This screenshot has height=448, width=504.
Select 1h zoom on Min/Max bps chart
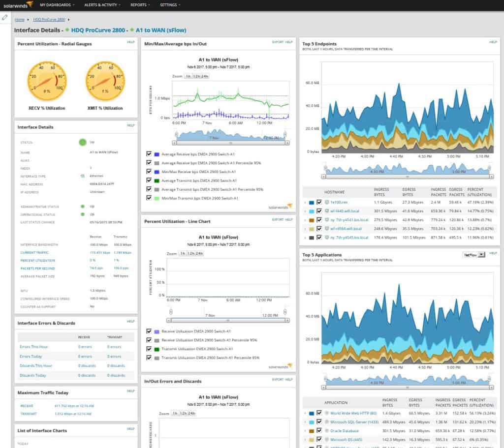188,76
